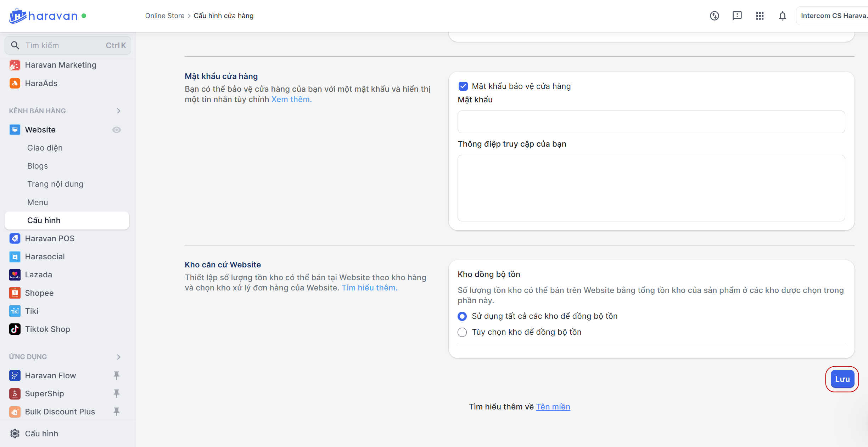Open the Trang nội dung submenu
The width and height of the screenshot is (868, 447).
(55, 184)
